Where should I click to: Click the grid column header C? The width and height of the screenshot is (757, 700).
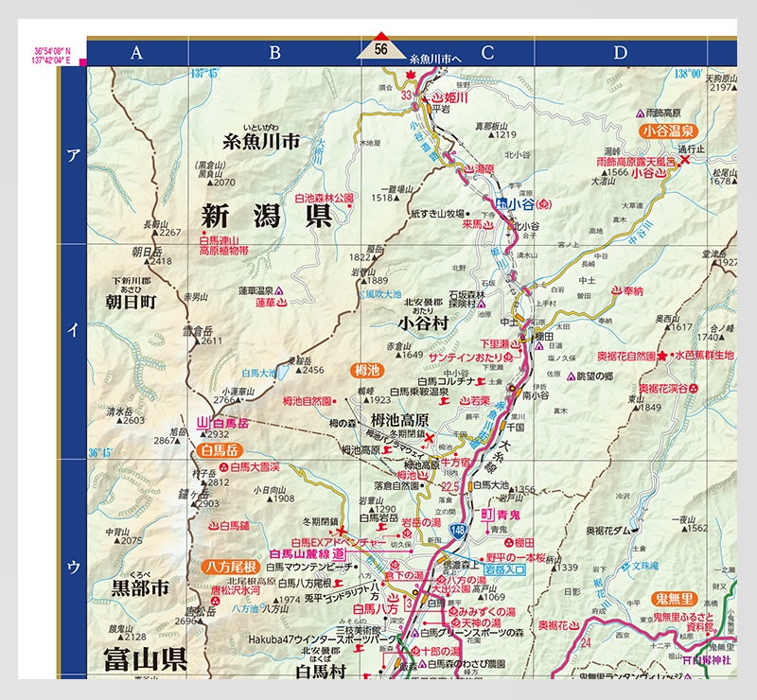(487, 53)
